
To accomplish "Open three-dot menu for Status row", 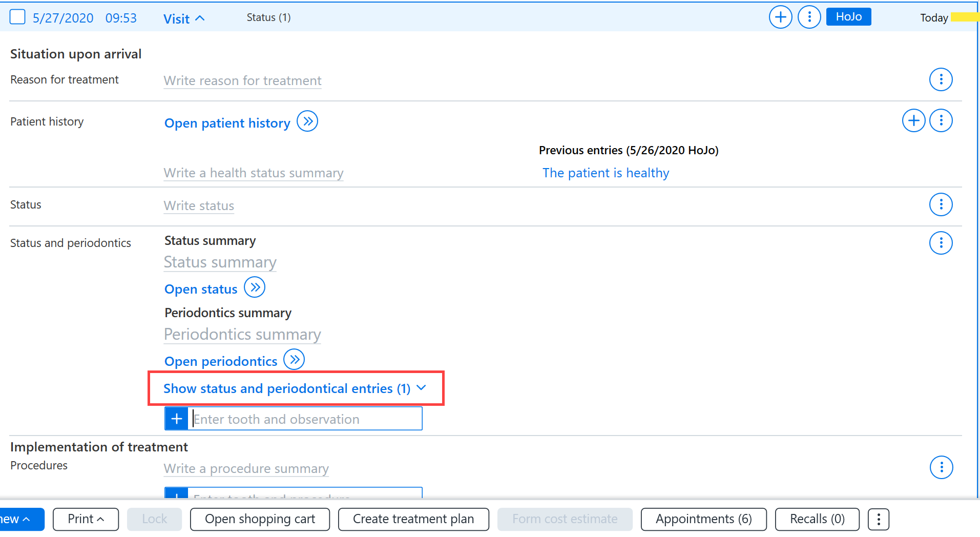I will tap(941, 204).
